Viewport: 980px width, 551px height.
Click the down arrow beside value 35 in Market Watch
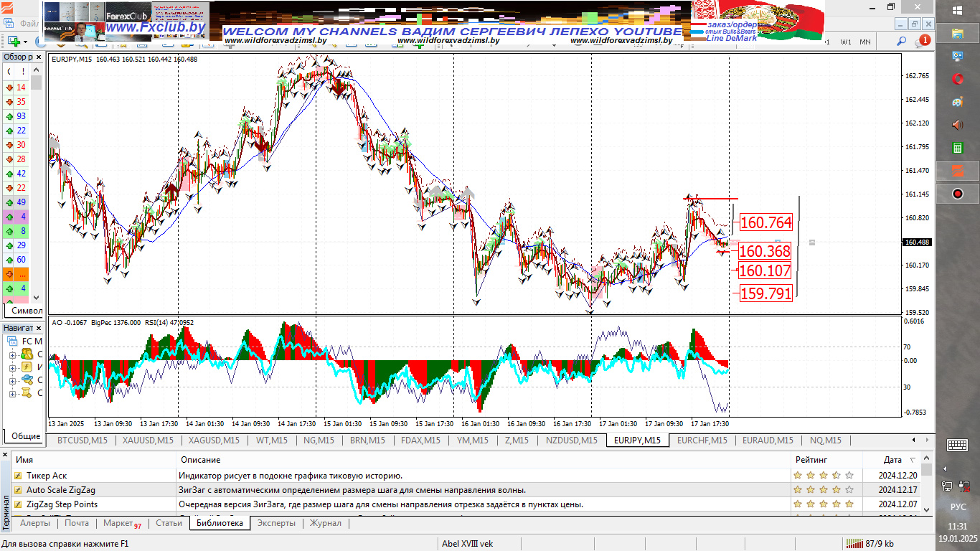9,102
